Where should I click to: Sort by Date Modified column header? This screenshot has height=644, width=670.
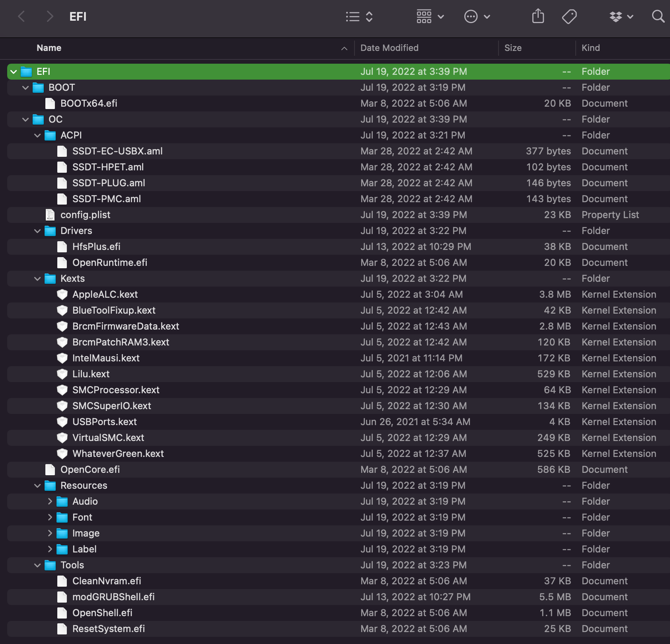pyautogui.click(x=390, y=48)
